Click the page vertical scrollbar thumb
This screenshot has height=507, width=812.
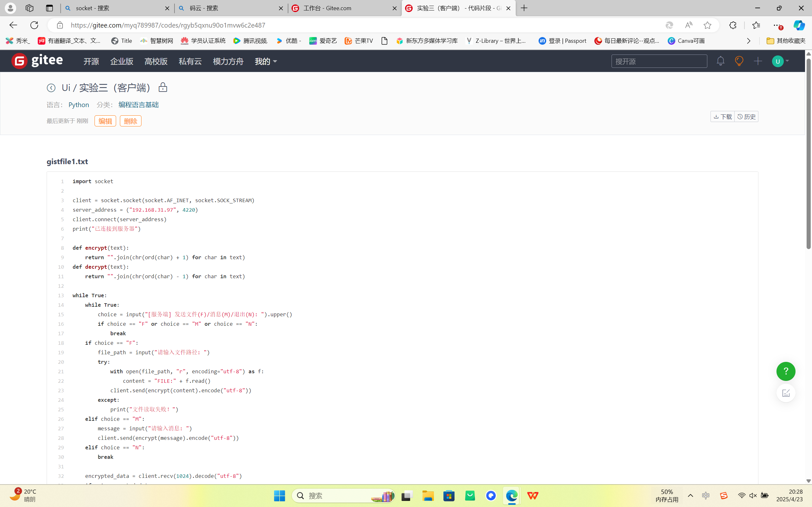pyautogui.click(x=808, y=154)
